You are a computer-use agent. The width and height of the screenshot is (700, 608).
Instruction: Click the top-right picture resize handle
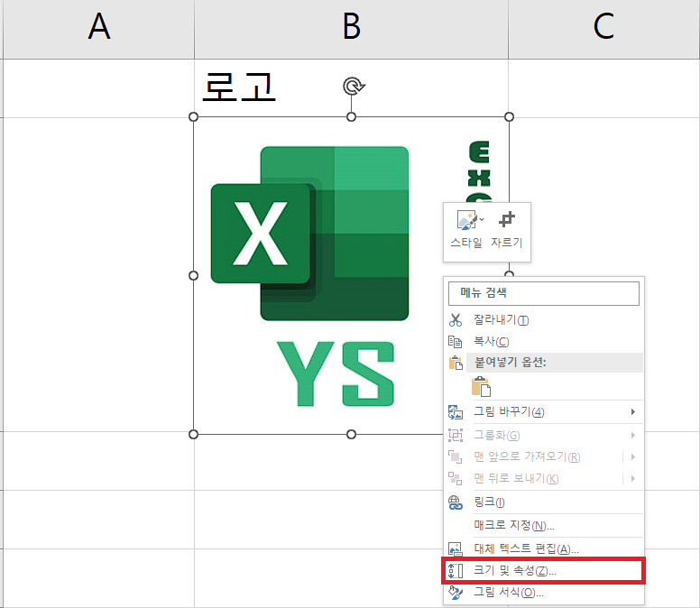(x=509, y=117)
